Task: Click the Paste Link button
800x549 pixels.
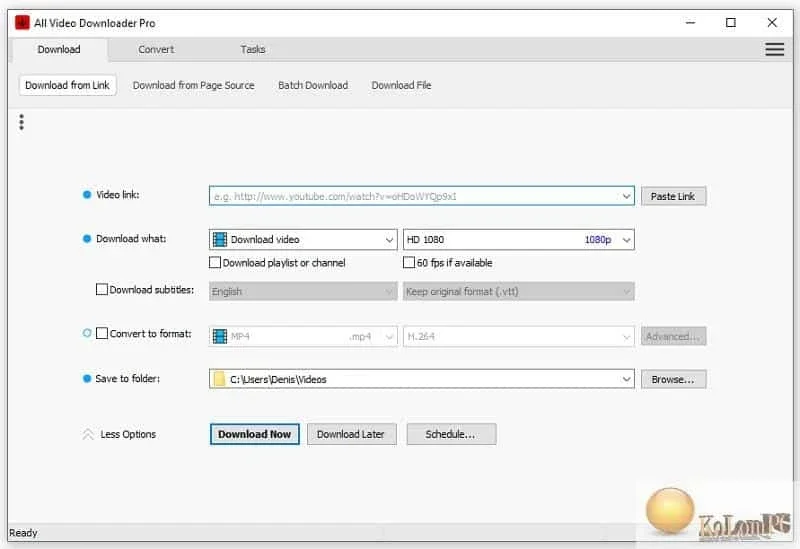Action: click(x=673, y=196)
